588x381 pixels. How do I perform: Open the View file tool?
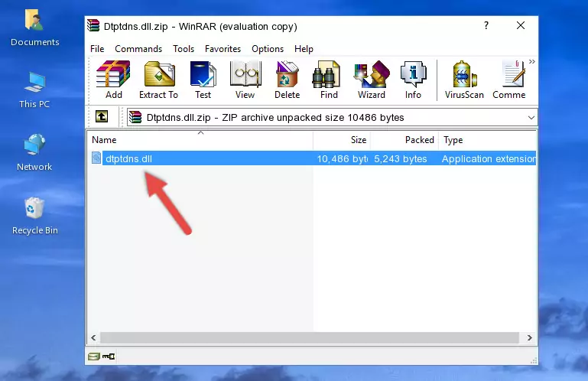245,80
